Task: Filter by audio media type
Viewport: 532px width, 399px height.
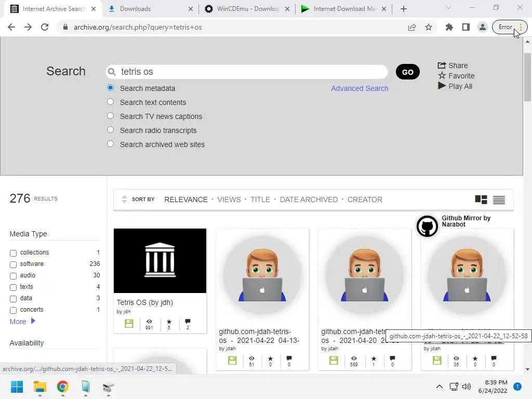Action: (13, 276)
